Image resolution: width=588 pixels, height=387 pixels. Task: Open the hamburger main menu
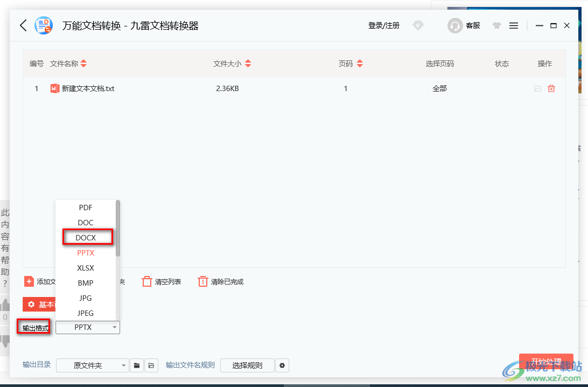tap(514, 25)
